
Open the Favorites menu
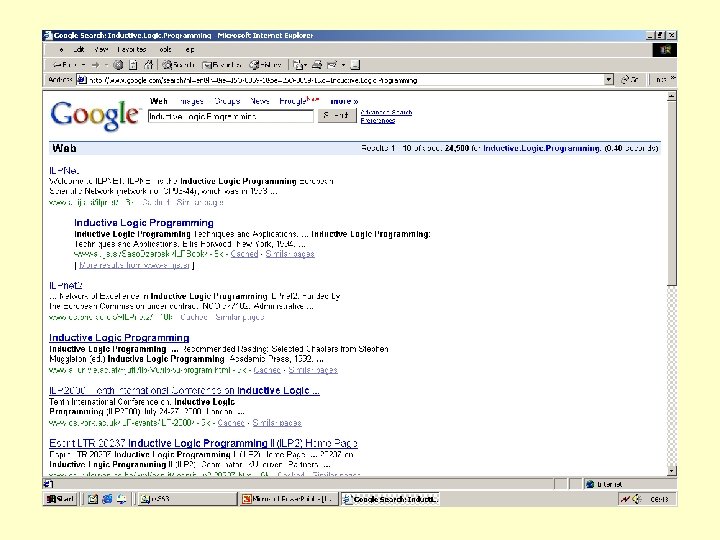(132, 50)
